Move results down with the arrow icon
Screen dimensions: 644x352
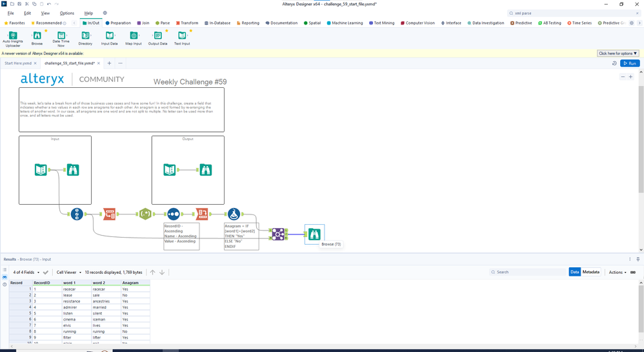point(162,272)
